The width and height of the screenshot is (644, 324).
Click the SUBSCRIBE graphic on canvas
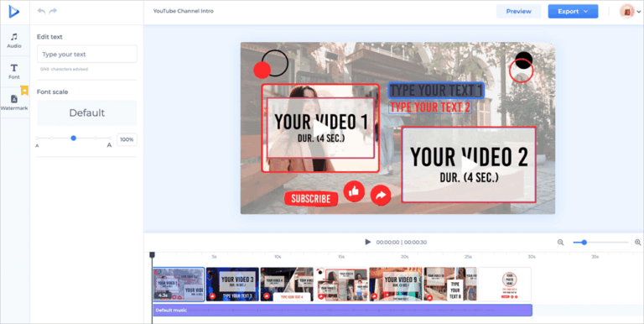(311, 199)
